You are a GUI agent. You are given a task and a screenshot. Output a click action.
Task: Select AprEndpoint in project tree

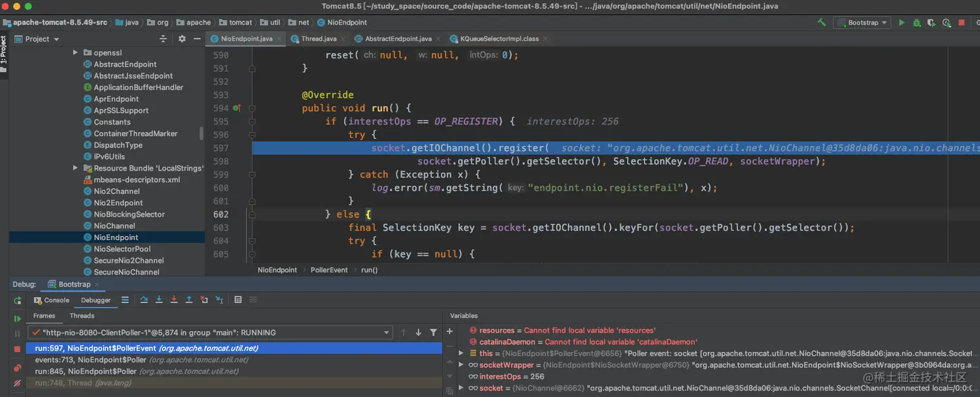(116, 99)
